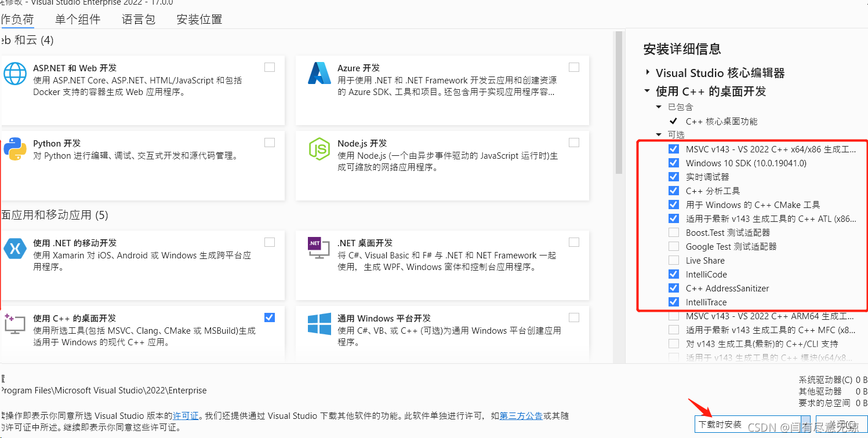Select the Node.js 开发 workload title

(362, 143)
